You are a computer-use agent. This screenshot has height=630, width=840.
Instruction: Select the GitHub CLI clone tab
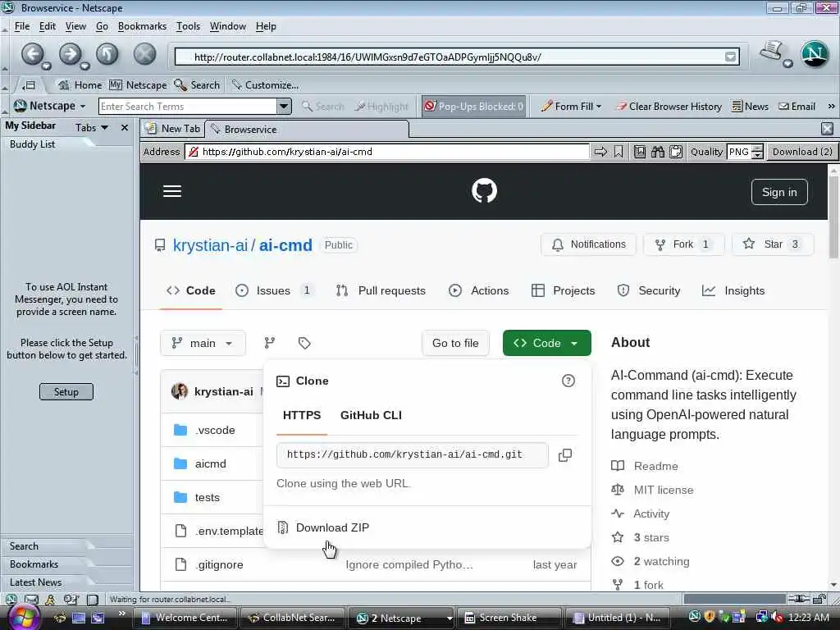pos(371,415)
